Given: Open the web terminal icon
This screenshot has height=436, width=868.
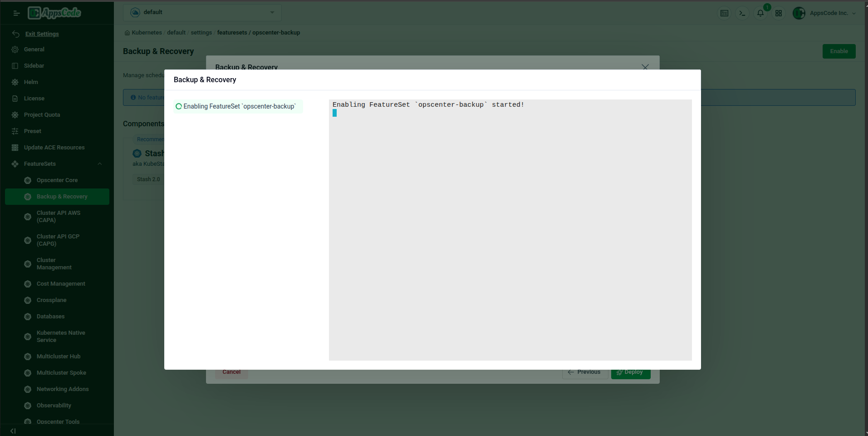Looking at the screenshot, I should (742, 13).
